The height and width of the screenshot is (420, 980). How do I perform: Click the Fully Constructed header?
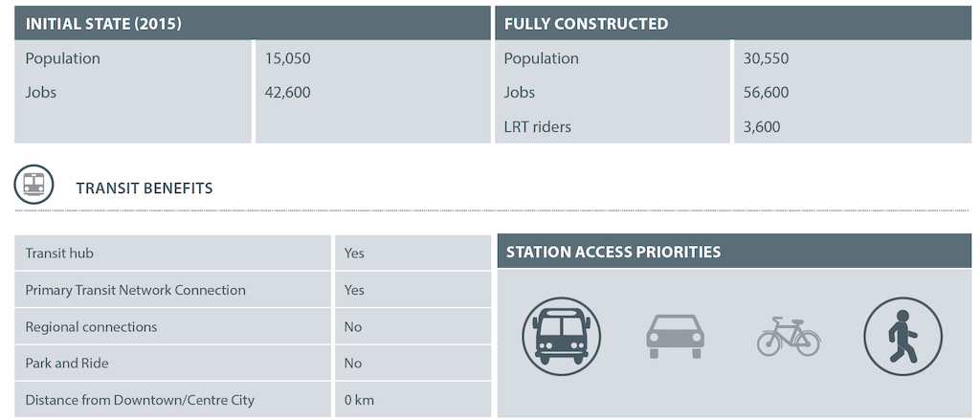(733, 23)
